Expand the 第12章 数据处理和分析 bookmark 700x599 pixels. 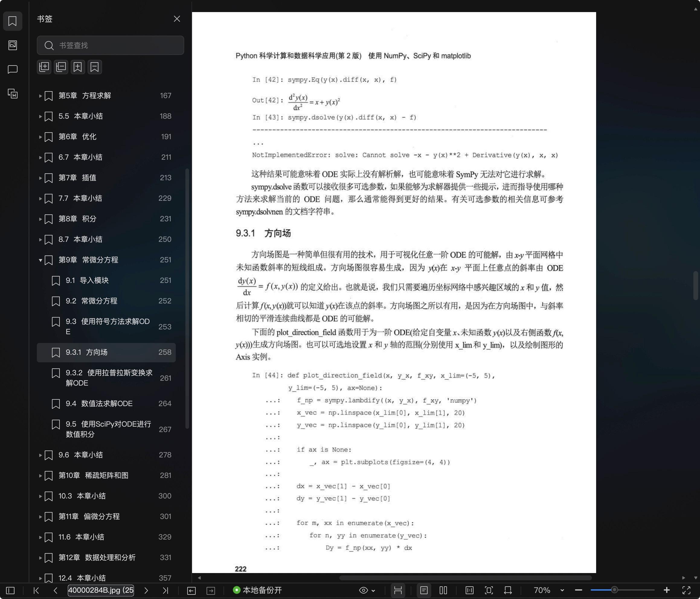pyautogui.click(x=40, y=558)
